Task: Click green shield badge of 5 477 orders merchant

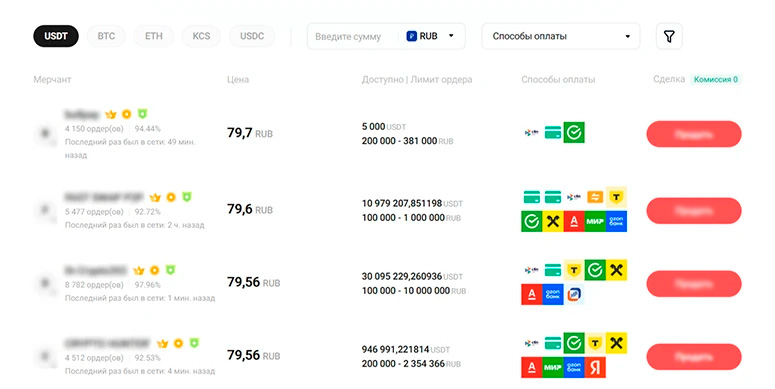Action: (186, 197)
